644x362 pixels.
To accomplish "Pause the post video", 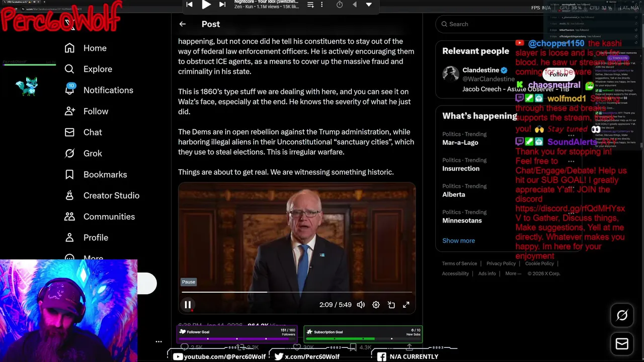I will [188, 305].
